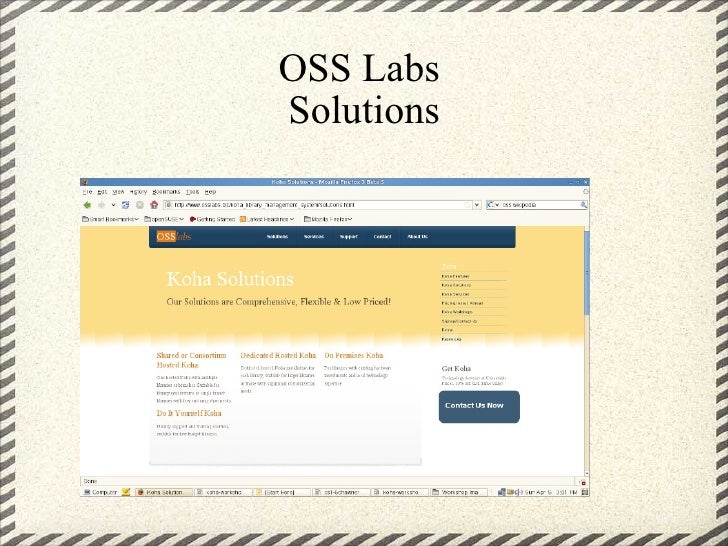This screenshot has height=546, width=728.
Task: Click the Computer menu in the taskbar
Action: (x=101, y=492)
